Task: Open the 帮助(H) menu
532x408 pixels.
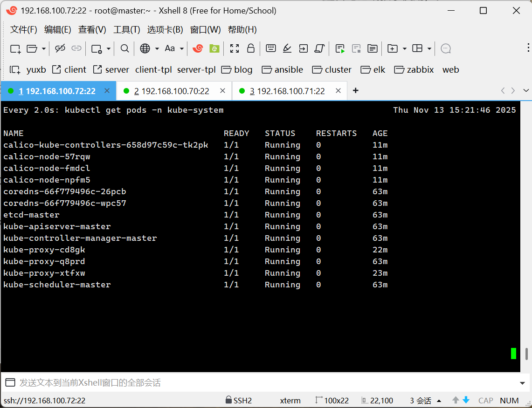Action: 242,29
